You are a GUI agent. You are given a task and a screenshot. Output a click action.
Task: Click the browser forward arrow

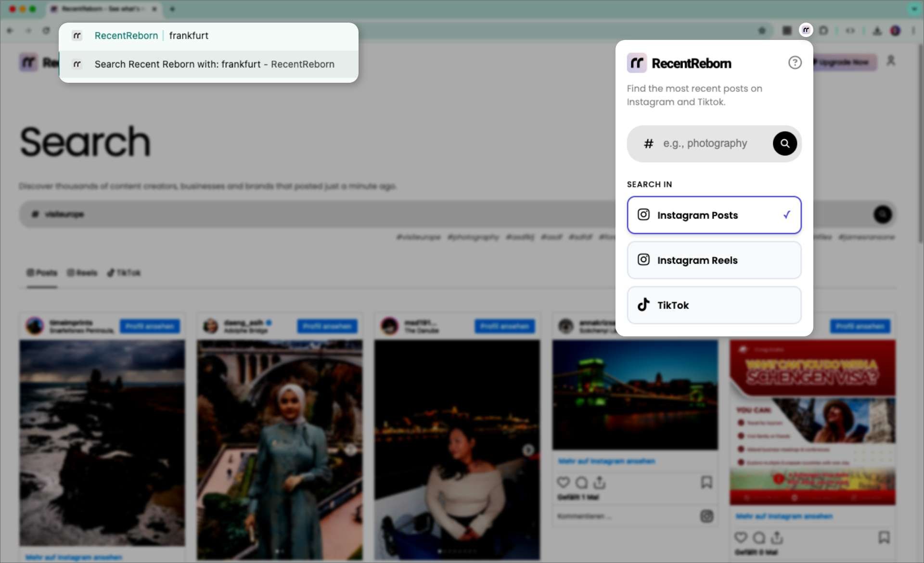point(28,30)
